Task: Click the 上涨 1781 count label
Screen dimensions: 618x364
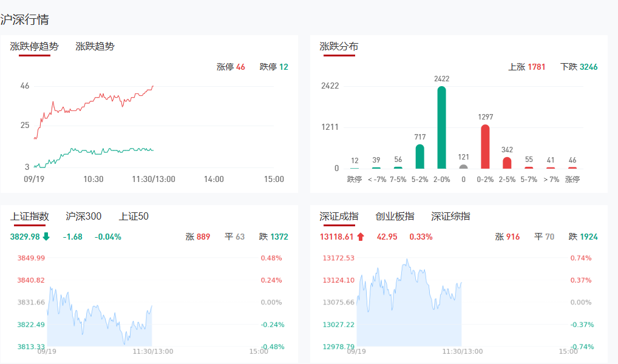Action: pyautogui.click(x=526, y=67)
